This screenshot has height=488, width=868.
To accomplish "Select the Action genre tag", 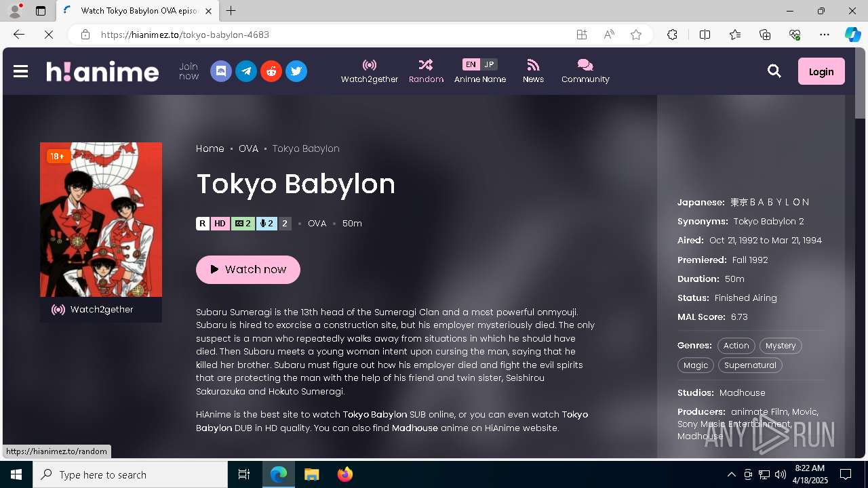I will click(x=736, y=346).
